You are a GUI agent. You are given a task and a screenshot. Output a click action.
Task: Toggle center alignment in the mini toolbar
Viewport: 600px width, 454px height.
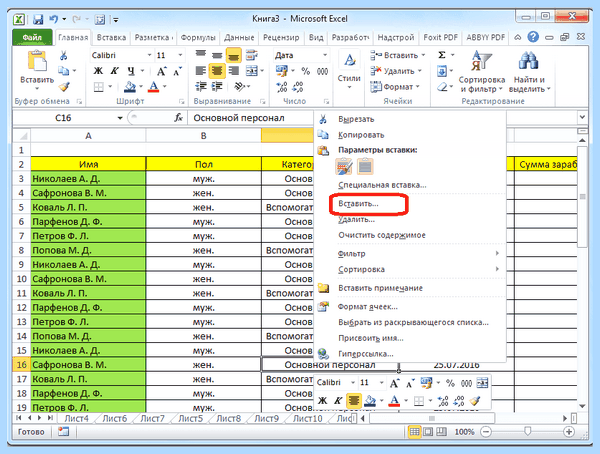tap(354, 401)
